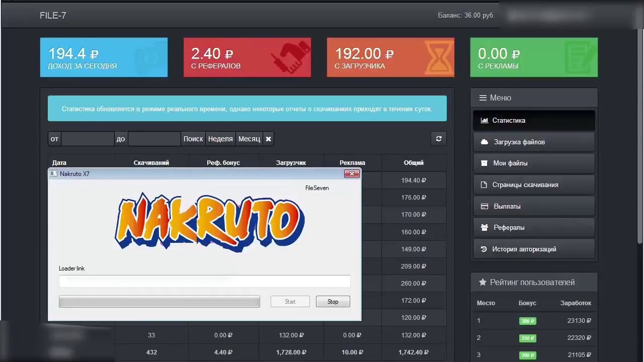644x362 pixels.
Task: Click the Доход за сегодня card
Action: [104, 57]
